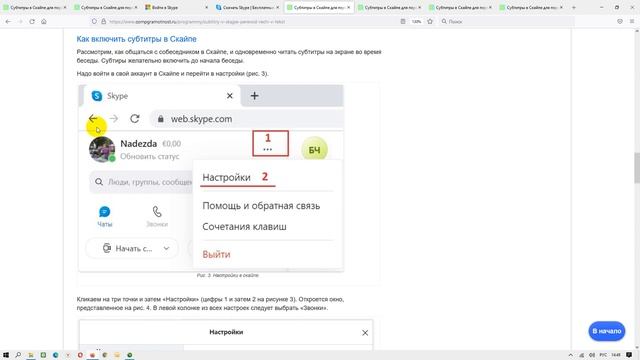Launch the blue Edge icon on taskbar
This screenshot has width=640, height=360.
pyautogui.click(x=56, y=355)
